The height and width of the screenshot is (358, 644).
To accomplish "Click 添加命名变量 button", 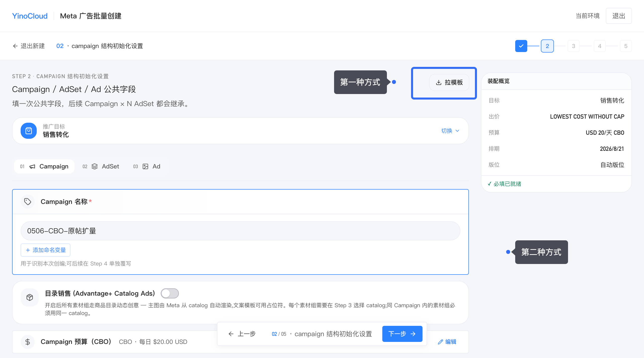I will click(x=46, y=250).
